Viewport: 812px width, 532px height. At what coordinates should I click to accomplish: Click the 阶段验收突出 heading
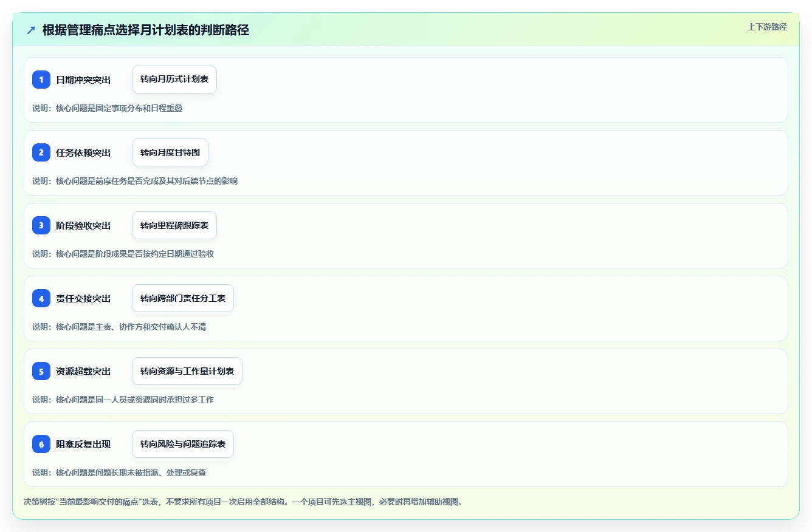point(83,225)
